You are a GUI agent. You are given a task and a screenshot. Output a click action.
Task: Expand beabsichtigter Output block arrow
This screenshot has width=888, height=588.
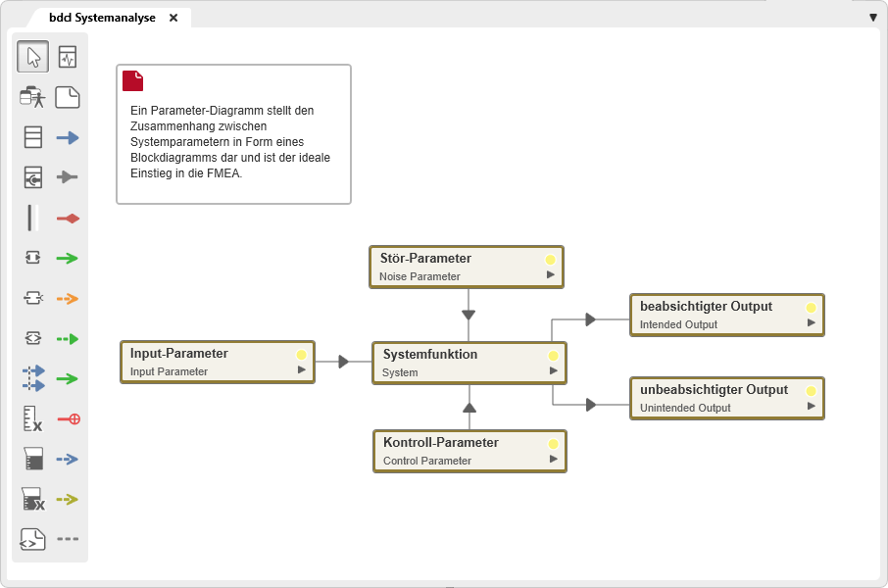click(x=812, y=322)
